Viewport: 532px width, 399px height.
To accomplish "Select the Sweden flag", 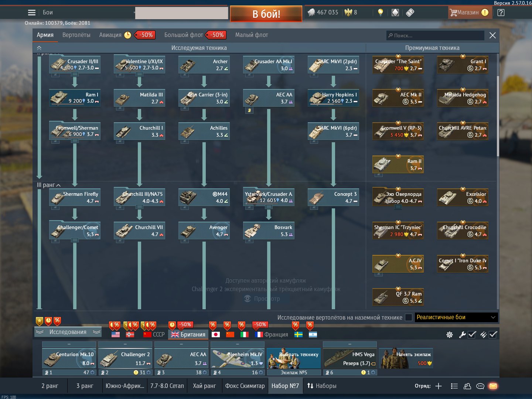I will (299, 334).
